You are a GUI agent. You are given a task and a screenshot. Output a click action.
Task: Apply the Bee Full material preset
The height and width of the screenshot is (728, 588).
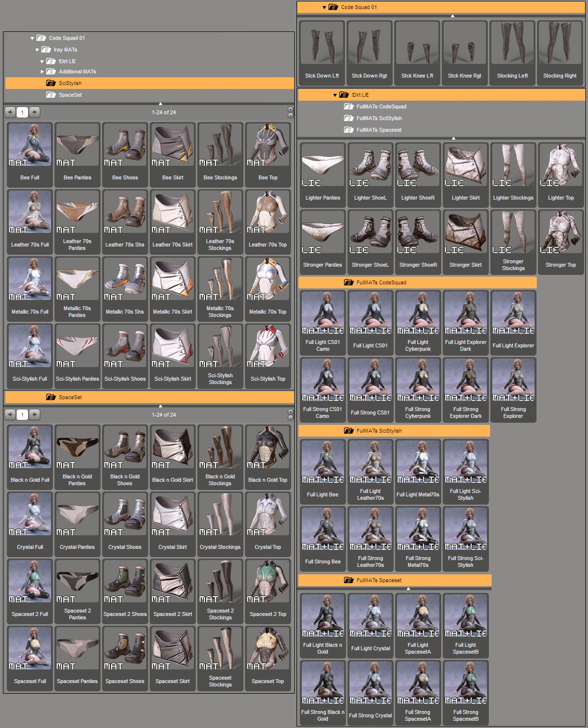coord(30,155)
